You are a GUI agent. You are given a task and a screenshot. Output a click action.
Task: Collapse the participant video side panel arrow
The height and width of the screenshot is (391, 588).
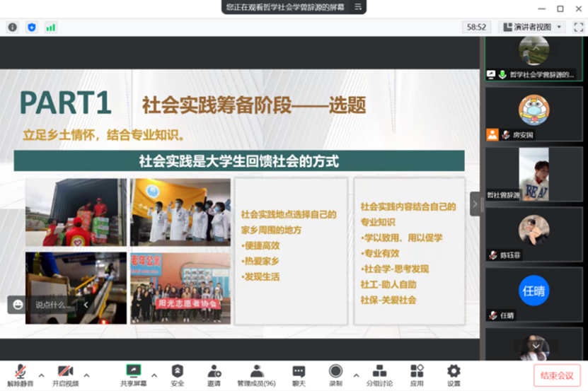point(475,204)
